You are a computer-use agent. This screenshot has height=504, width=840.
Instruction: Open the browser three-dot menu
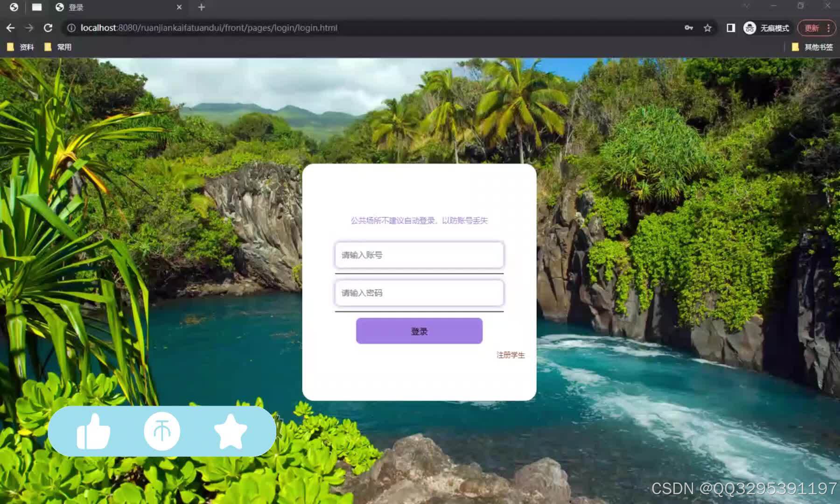pos(829,28)
